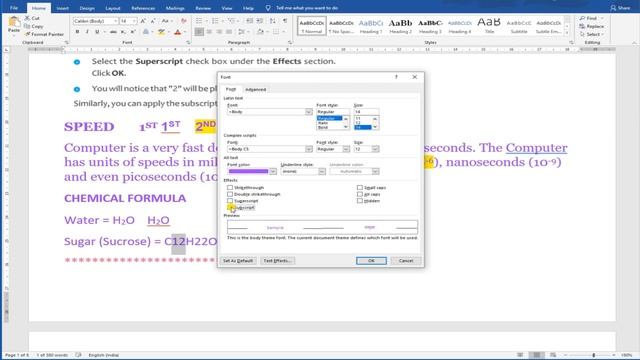Image resolution: width=640 pixels, height=360 pixels.
Task: Click the Increase Font Size icon
Action: coord(143,21)
